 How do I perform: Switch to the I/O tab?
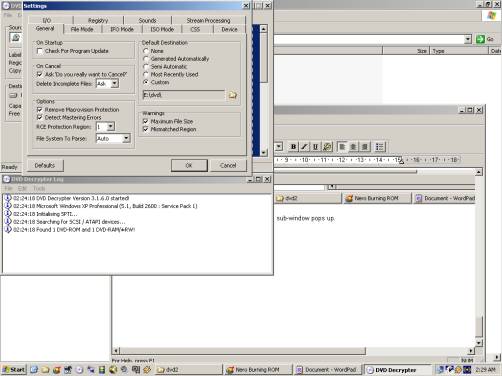point(47,20)
